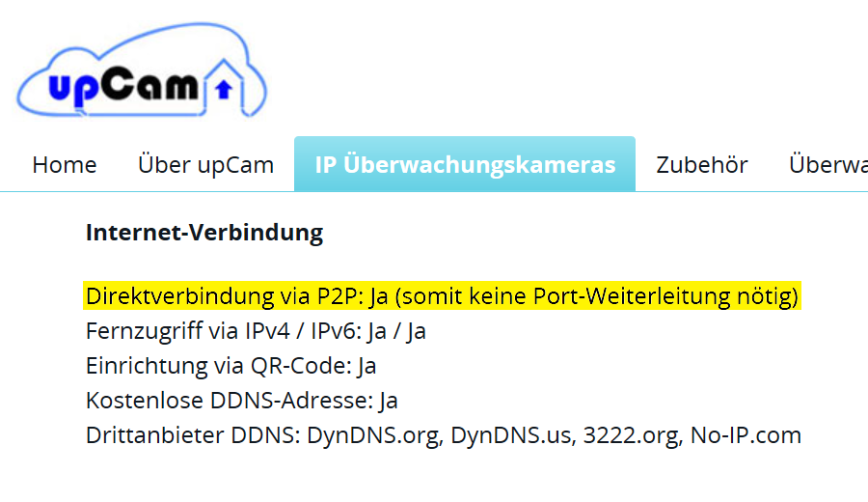Click the Internet-Verbindung heading
The image size is (868, 502).
point(204,232)
